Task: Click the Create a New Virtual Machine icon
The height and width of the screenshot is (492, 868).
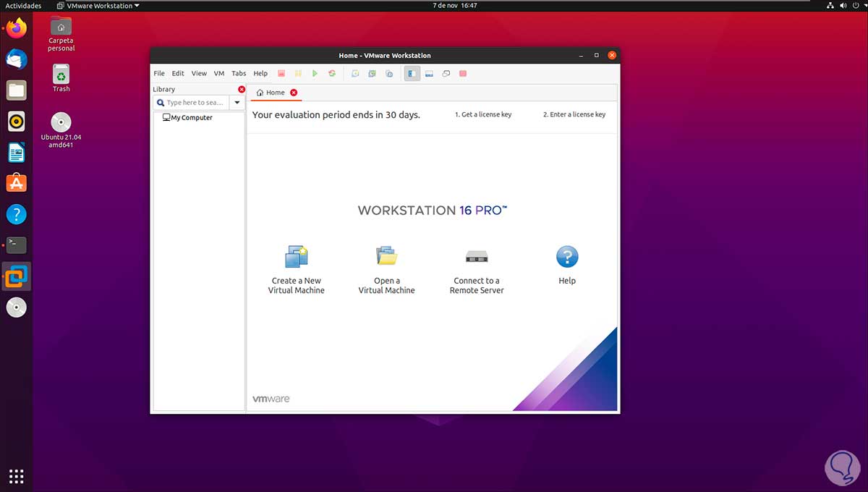Action: tap(297, 257)
